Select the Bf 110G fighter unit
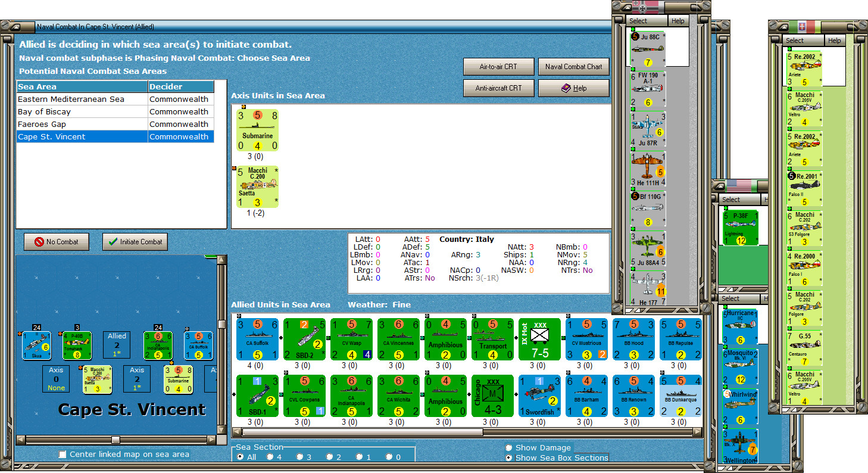868x473 pixels. click(648, 209)
